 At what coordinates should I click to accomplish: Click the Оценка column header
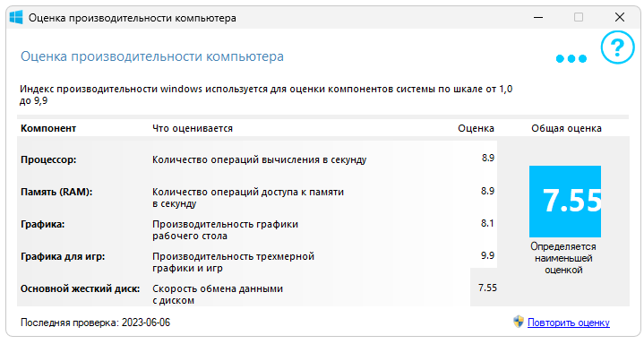476,128
